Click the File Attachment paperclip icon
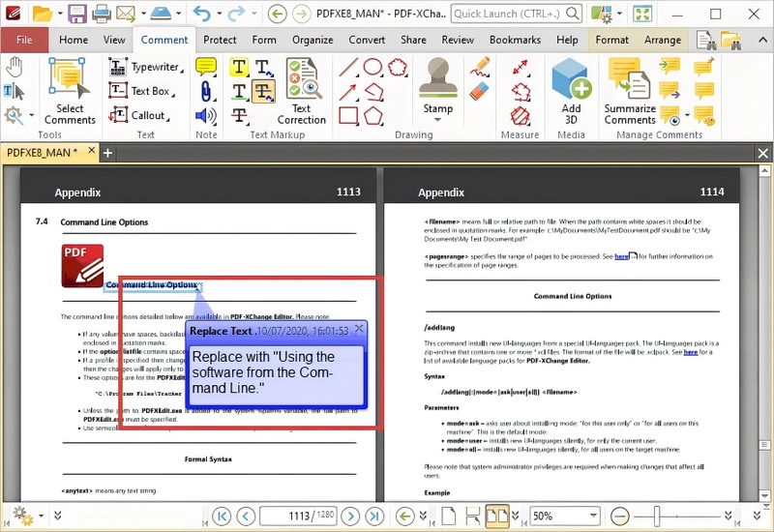 coord(206,91)
